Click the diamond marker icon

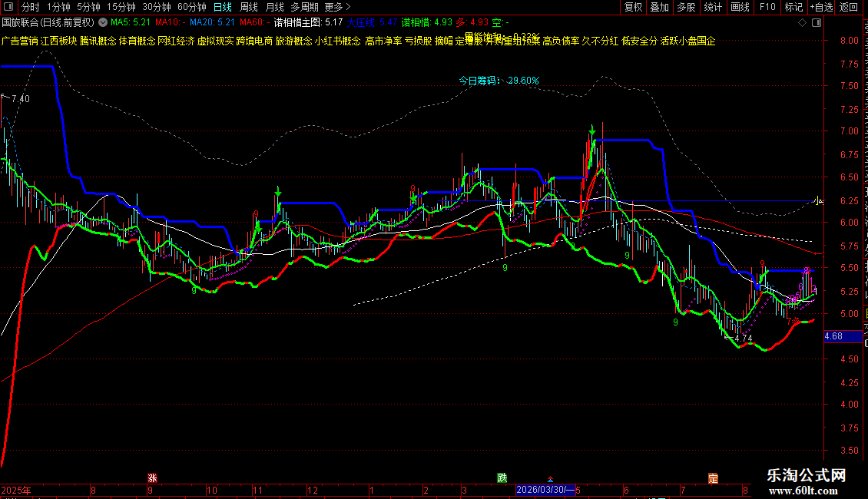point(802,23)
